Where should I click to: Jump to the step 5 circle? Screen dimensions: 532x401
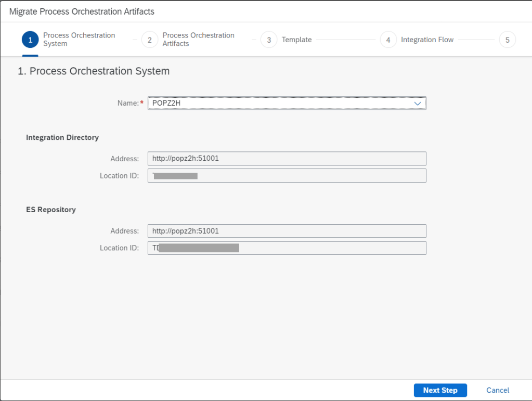(x=507, y=40)
